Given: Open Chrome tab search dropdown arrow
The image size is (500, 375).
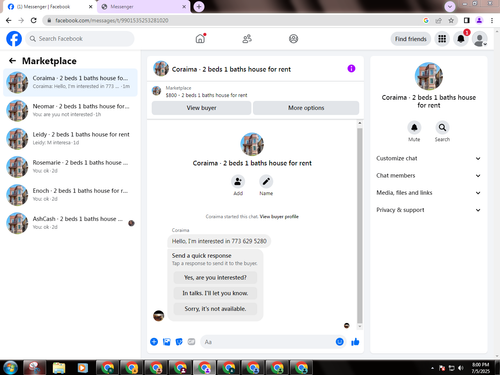Looking at the screenshot, I should 450,6.
